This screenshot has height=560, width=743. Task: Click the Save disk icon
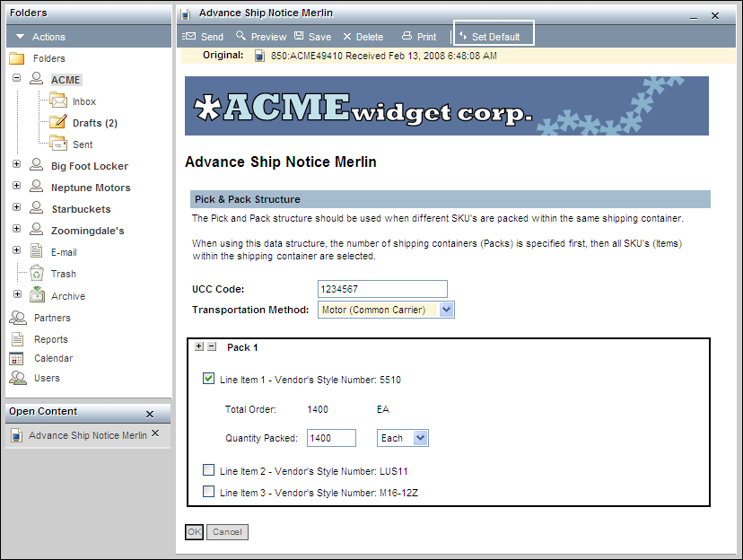(299, 36)
